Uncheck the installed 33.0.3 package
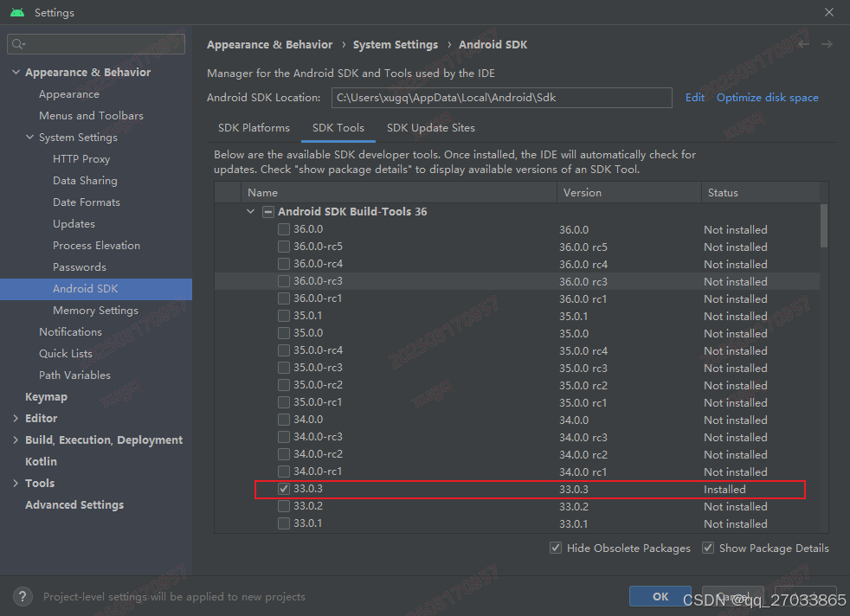850x616 pixels. (x=284, y=489)
